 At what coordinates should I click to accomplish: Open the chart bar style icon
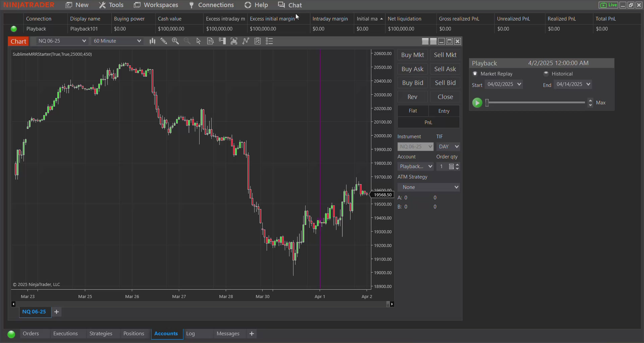[x=152, y=41]
